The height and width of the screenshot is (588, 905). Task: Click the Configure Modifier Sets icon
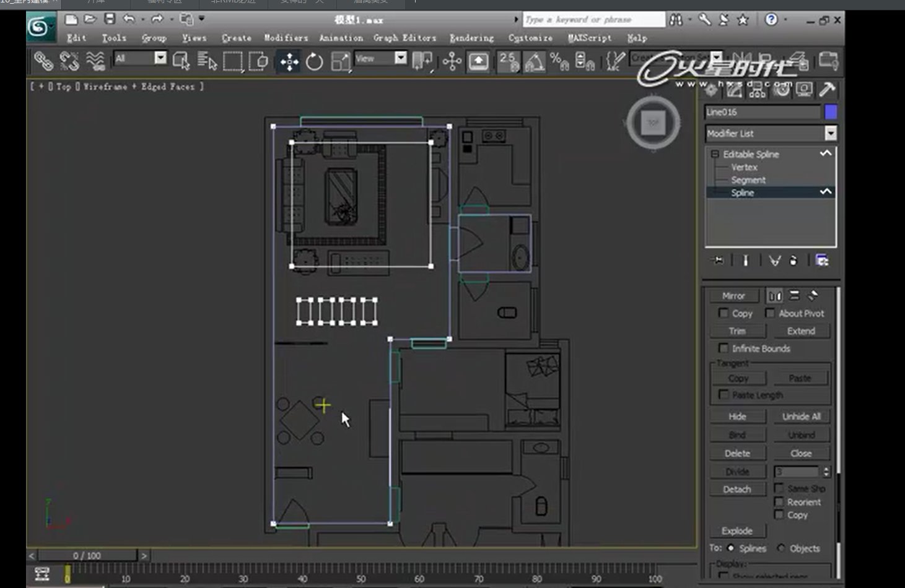[x=822, y=261]
